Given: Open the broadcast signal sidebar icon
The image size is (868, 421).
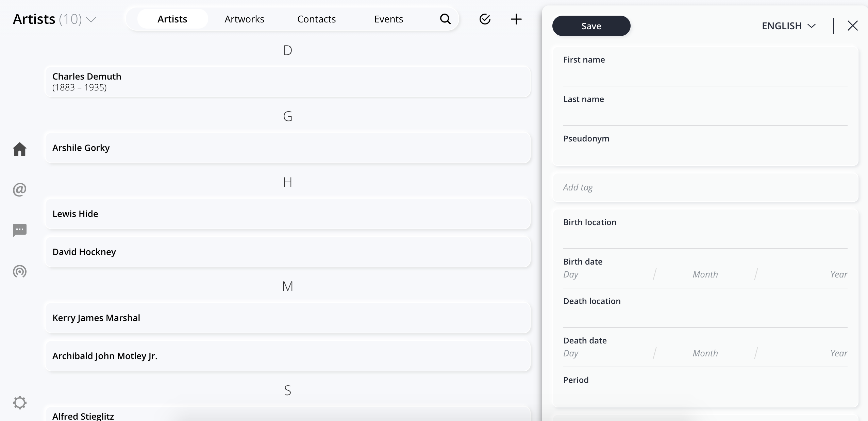Looking at the screenshot, I should (x=20, y=271).
